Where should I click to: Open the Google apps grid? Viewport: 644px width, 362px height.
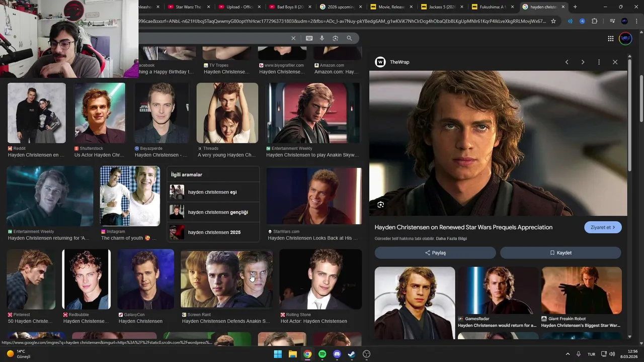click(x=610, y=39)
